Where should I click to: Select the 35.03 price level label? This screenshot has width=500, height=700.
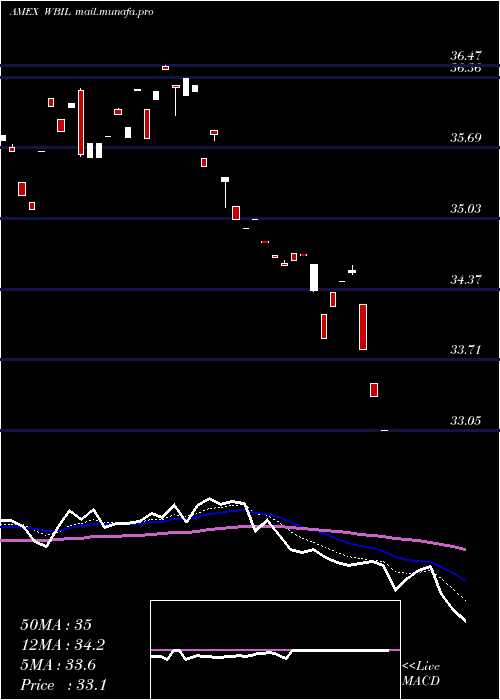466,208
